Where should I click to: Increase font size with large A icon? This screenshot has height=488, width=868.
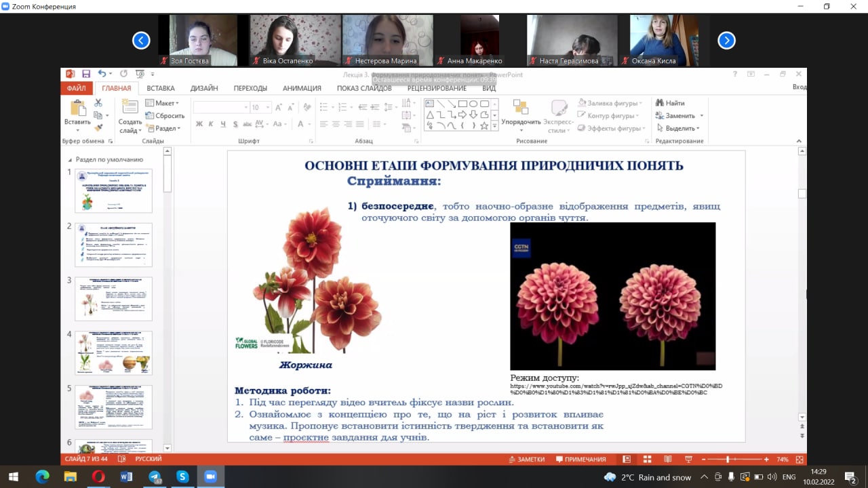(279, 107)
